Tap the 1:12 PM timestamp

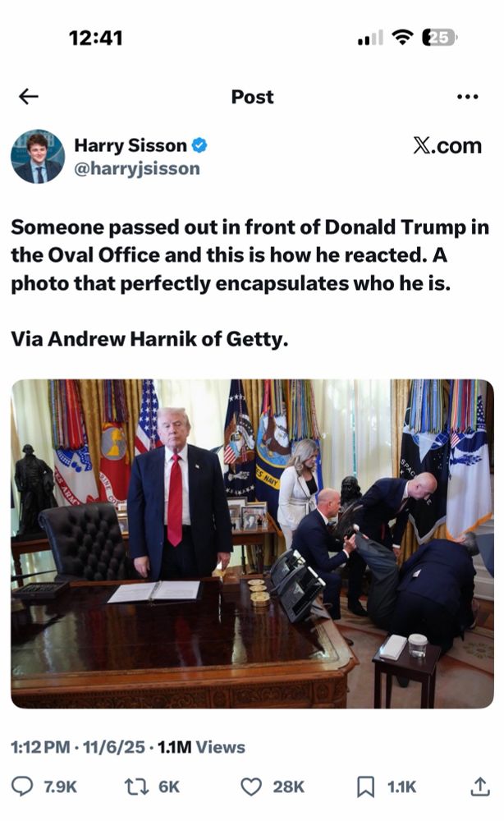40,747
